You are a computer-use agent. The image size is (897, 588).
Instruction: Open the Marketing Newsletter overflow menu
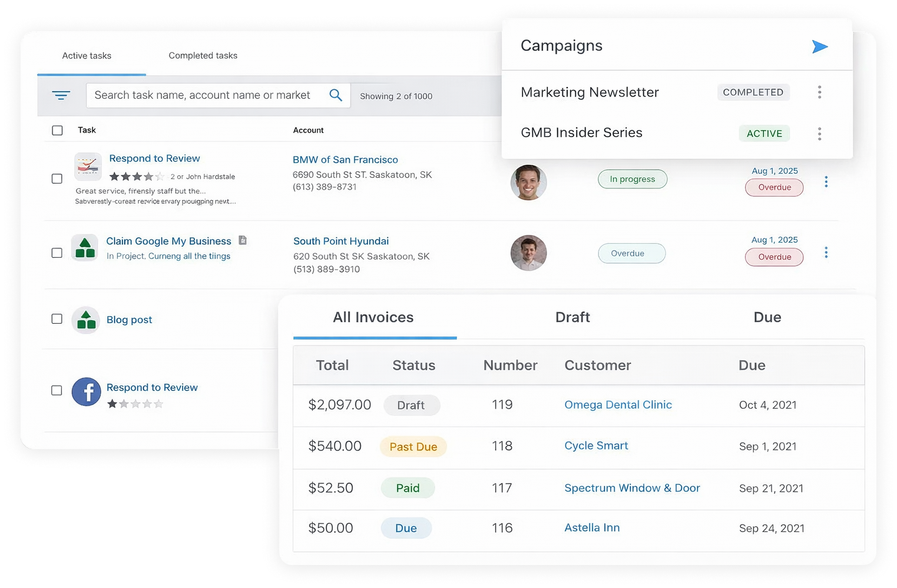pyautogui.click(x=819, y=92)
